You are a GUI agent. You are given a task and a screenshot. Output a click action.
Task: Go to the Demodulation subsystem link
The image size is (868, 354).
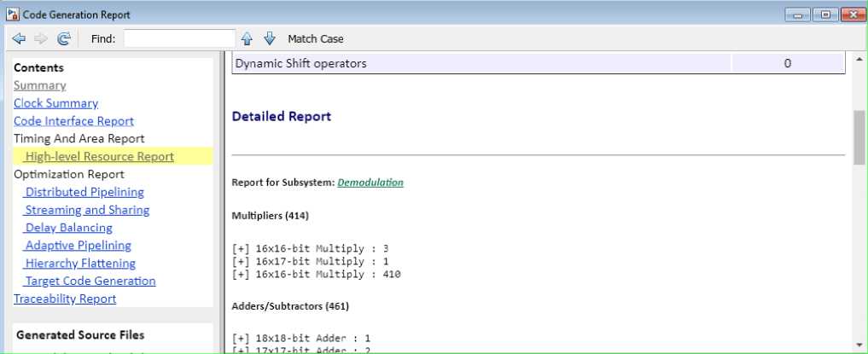click(370, 183)
